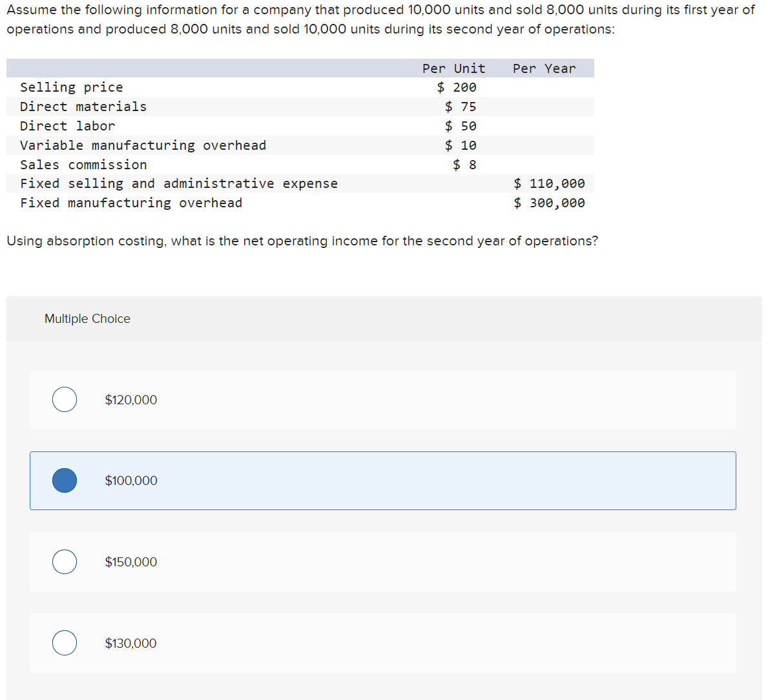Screen dimensions: 768x700
Task: Click the Direct labor row label
Action: click(x=68, y=127)
